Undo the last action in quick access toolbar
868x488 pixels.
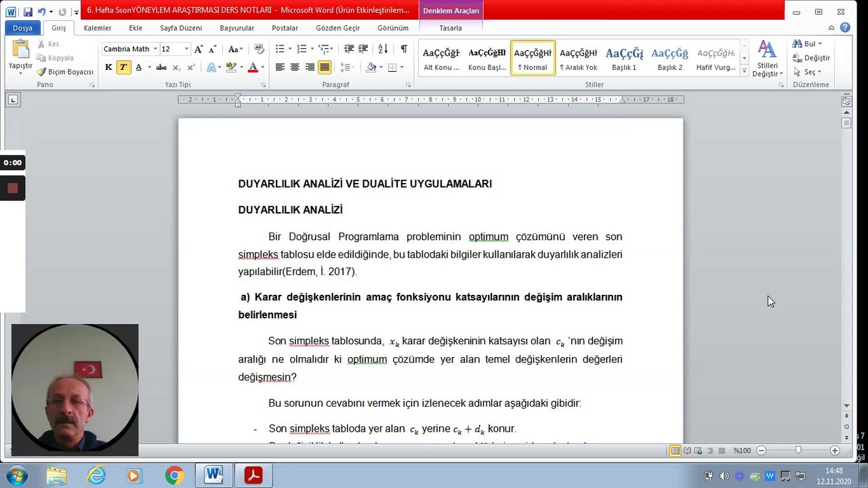coord(42,12)
